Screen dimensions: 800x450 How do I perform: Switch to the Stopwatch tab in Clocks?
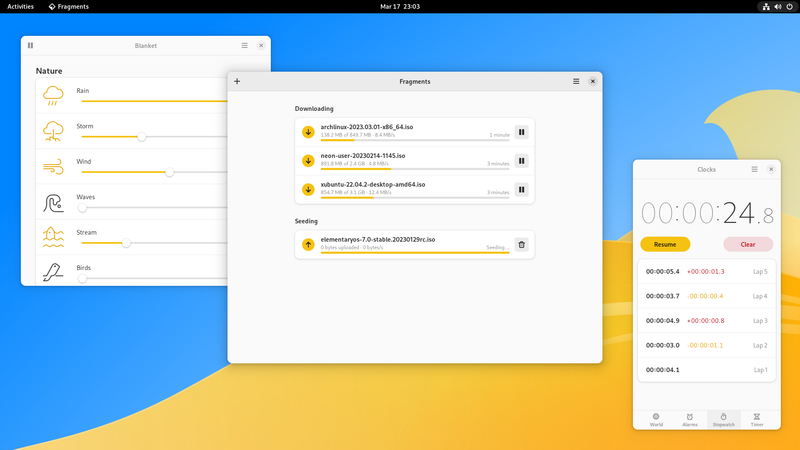point(723,420)
